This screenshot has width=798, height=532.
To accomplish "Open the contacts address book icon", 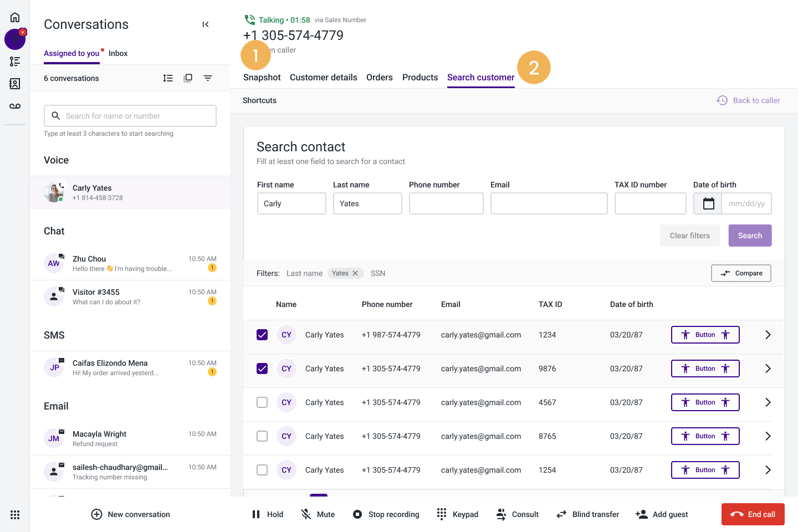I will (x=15, y=84).
